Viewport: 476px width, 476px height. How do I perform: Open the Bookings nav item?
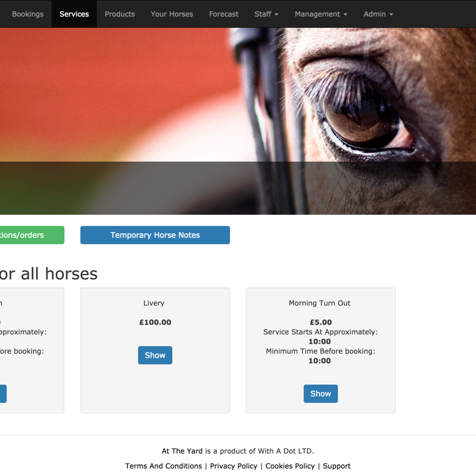[27, 14]
